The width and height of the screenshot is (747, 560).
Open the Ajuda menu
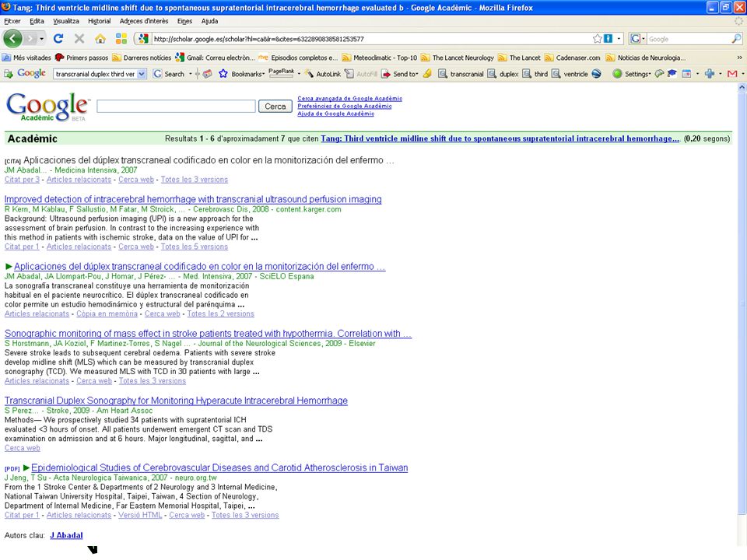[x=209, y=21]
